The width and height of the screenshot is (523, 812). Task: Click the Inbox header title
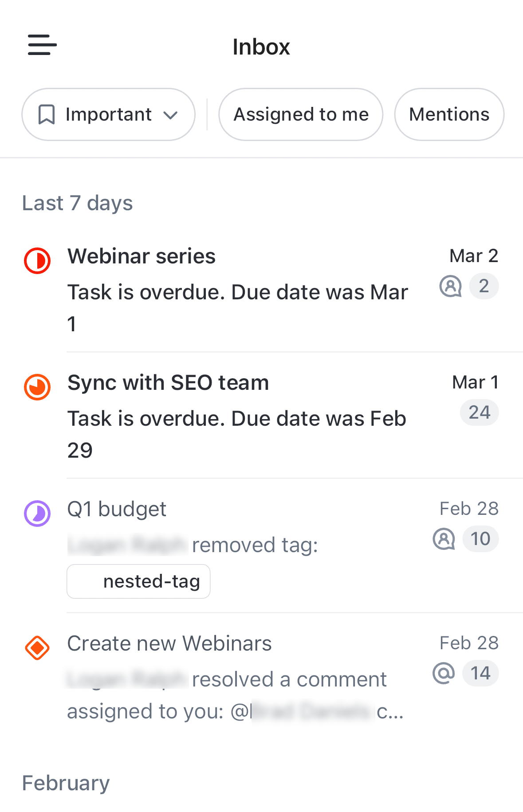[261, 46]
